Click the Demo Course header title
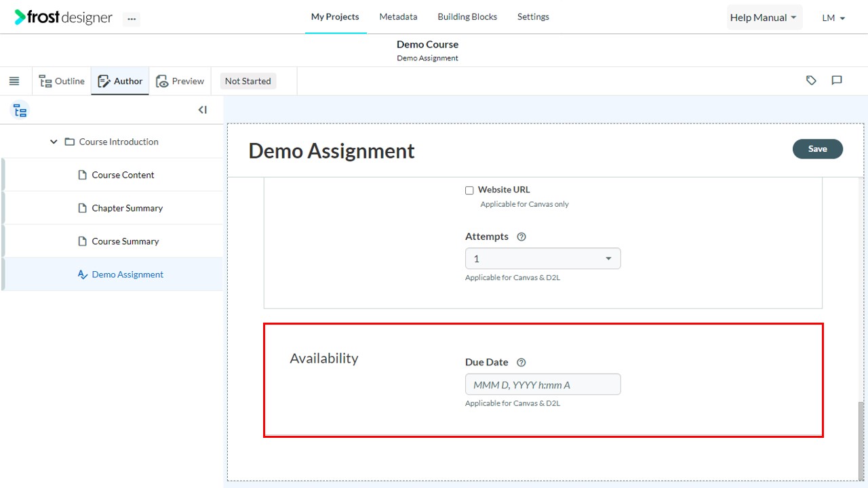The image size is (868, 488). click(x=427, y=45)
